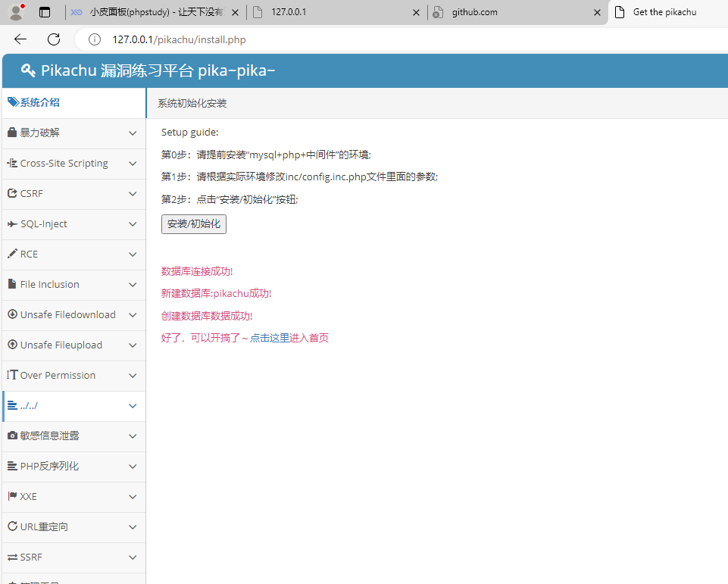
Task: Expand the 敏感信息泄露 chevron
Action: pyautogui.click(x=133, y=436)
